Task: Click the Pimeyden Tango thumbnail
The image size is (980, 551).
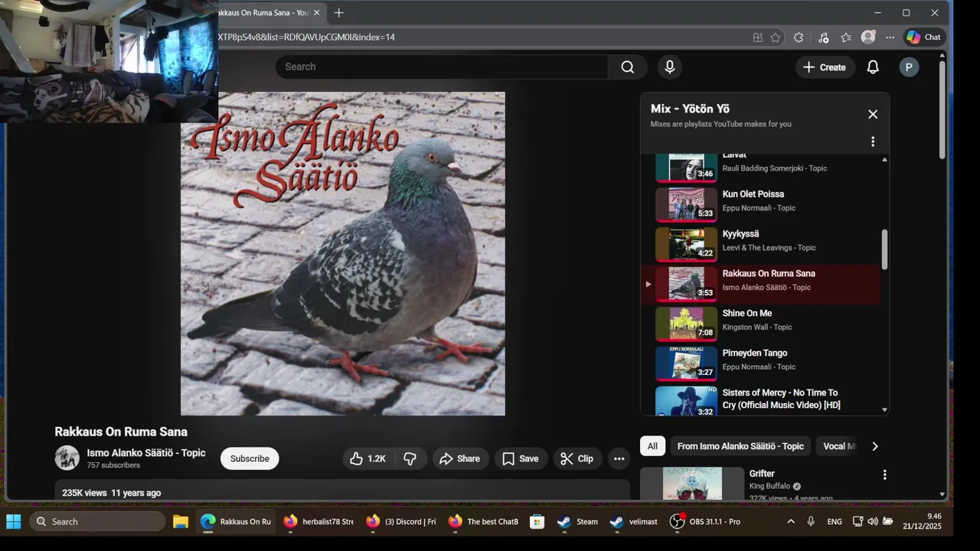Action: 686,363
